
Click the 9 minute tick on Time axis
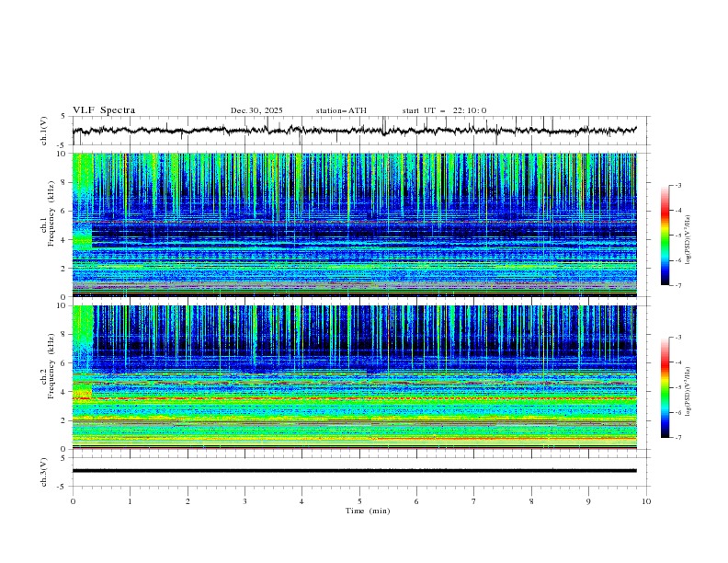point(589,500)
